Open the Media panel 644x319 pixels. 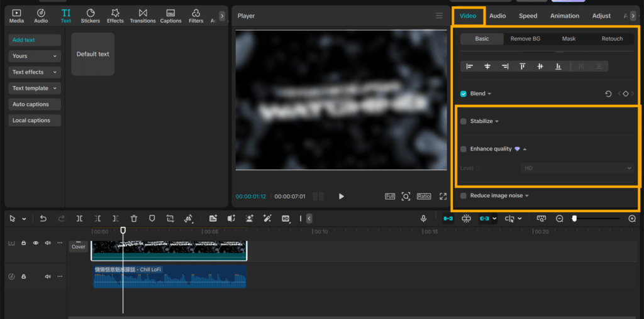click(16, 16)
